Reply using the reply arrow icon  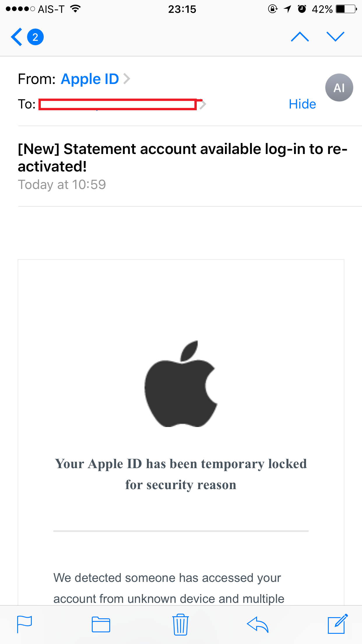coord(257,624)
